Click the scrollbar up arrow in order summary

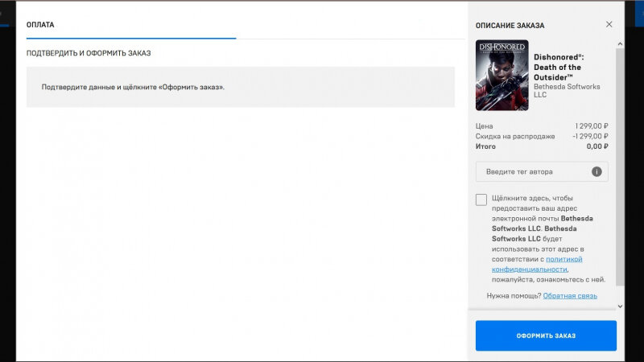tap(620, 44)
